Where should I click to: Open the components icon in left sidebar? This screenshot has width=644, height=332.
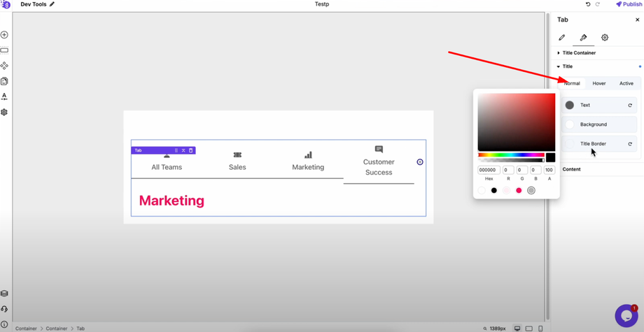(4, 66)
